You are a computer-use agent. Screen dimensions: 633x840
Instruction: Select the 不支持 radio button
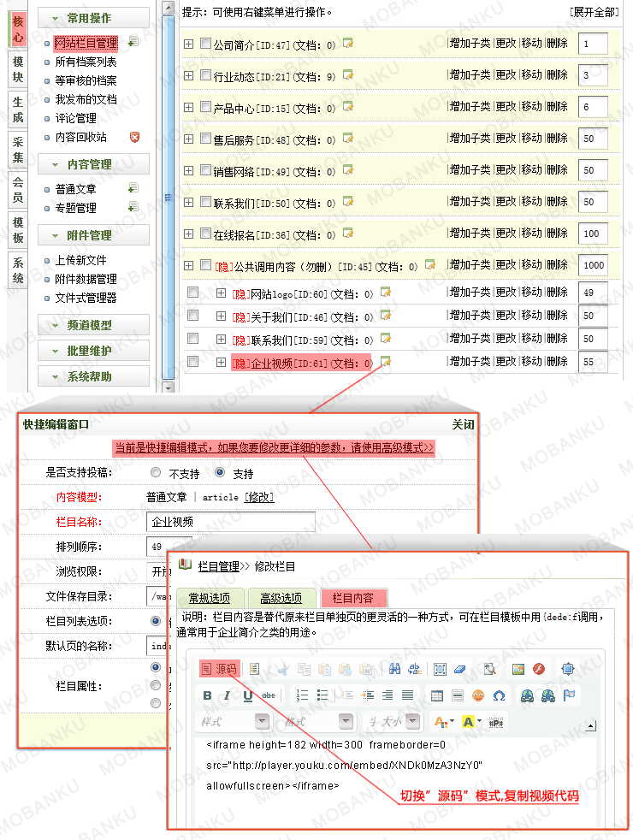[156, 472]
